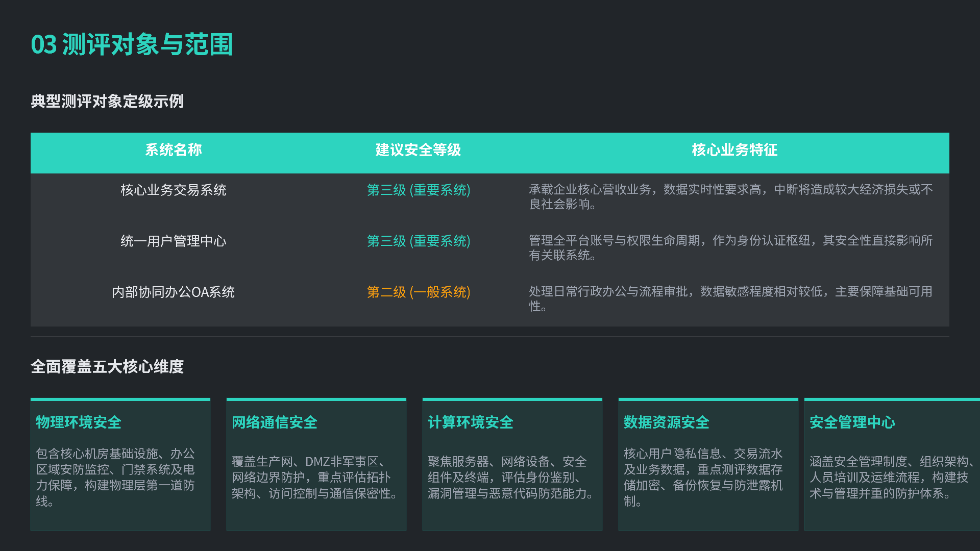Select the cell 内部协同办公OA系统
980x551 pixels.
pyautogui.click(x=174, y=292)
